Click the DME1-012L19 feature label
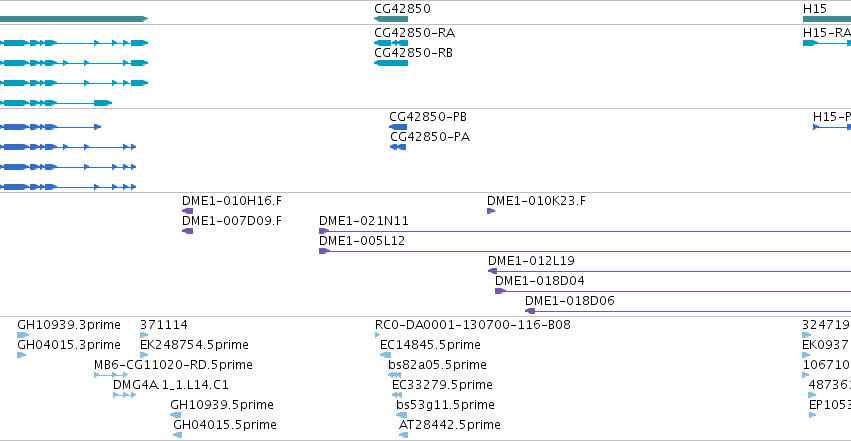Image resolution: width=851 pixels, height=441 pixels. pos(531,261)
